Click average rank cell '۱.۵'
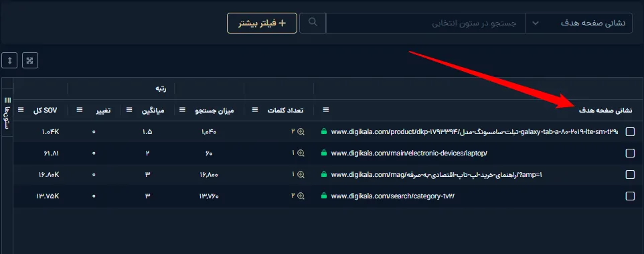Image resolution: width=644 pixels, height=254 pixels. [x=147, y=132]
